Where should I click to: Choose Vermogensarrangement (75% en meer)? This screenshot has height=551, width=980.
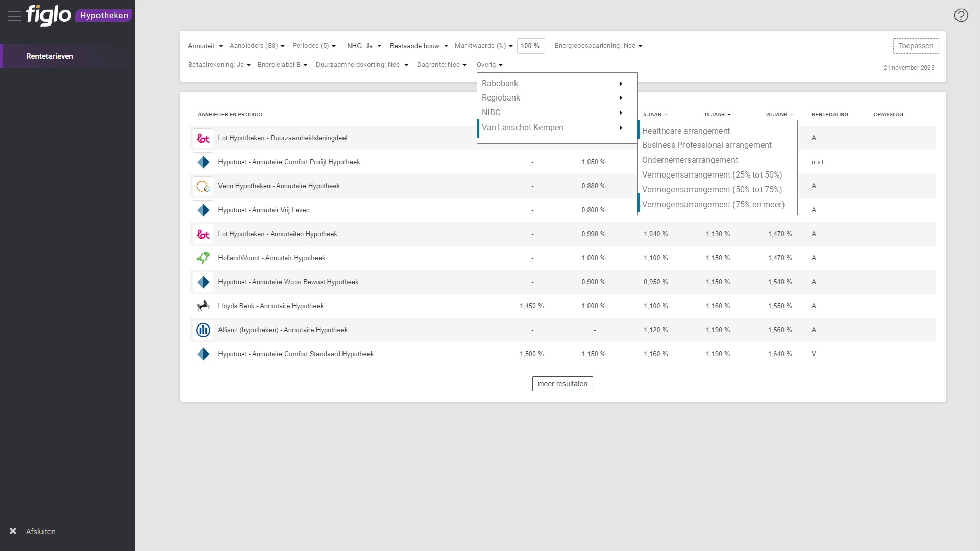click(x=717, y=205)
